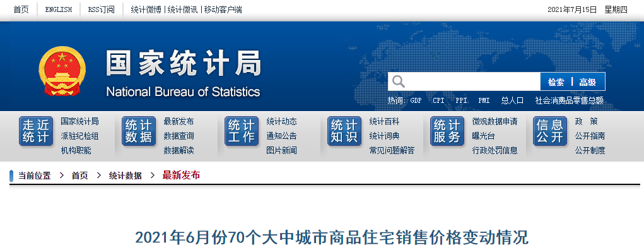Go to 首页 in top bar
This screenshot has width=644, height=250.
coord(21,10)
